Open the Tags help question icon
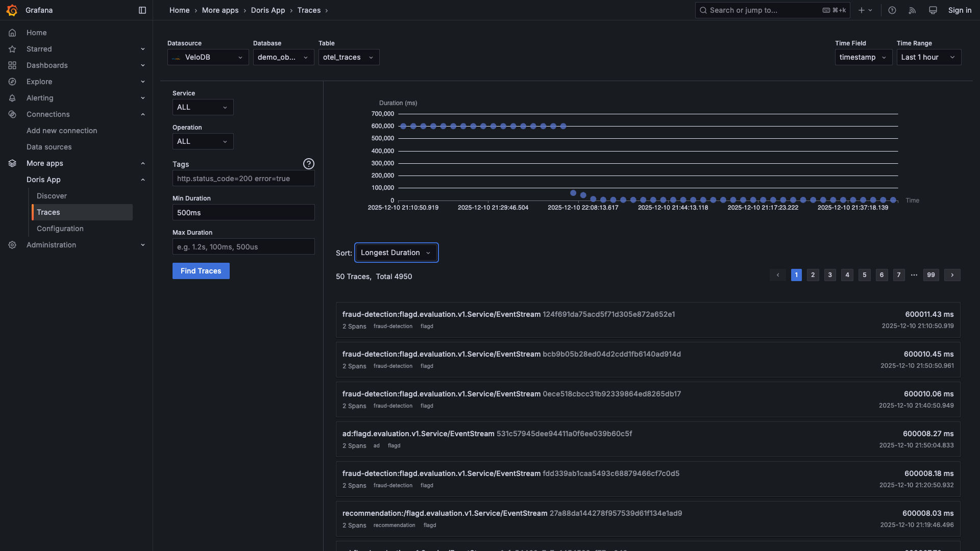 click(x=308, y=164)
